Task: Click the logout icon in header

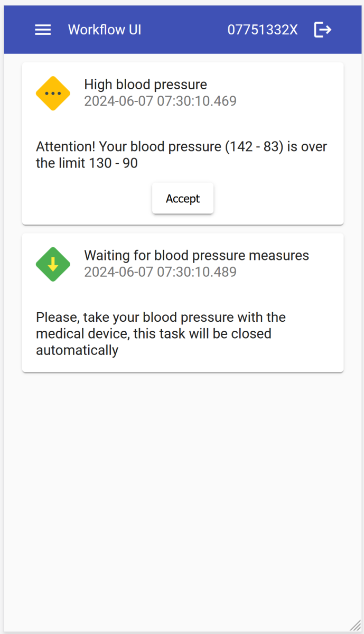Action: [x=322, y=30]
